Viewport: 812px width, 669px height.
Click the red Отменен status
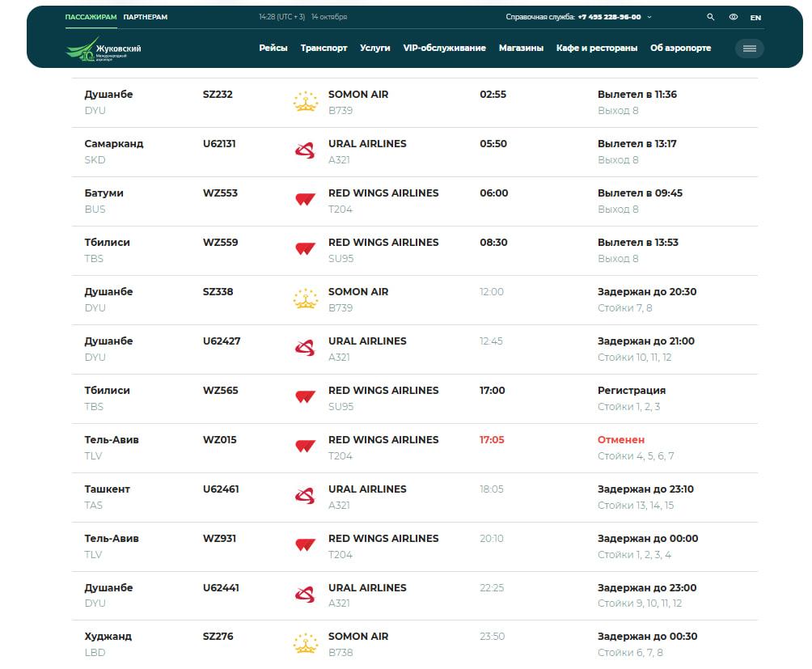click(621, 439)
